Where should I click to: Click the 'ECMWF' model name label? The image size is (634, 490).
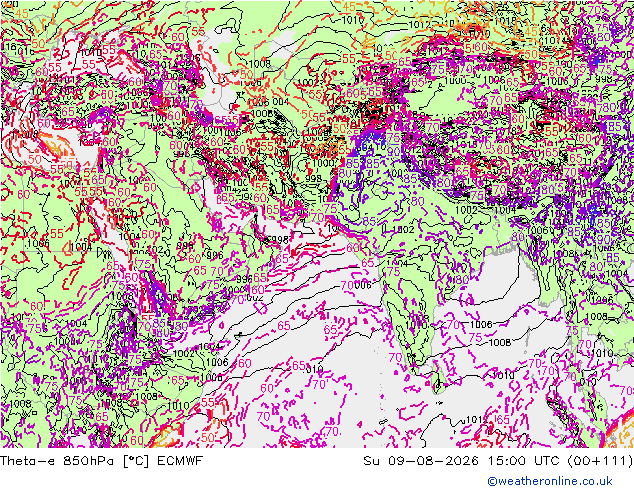tap(180, 460)
